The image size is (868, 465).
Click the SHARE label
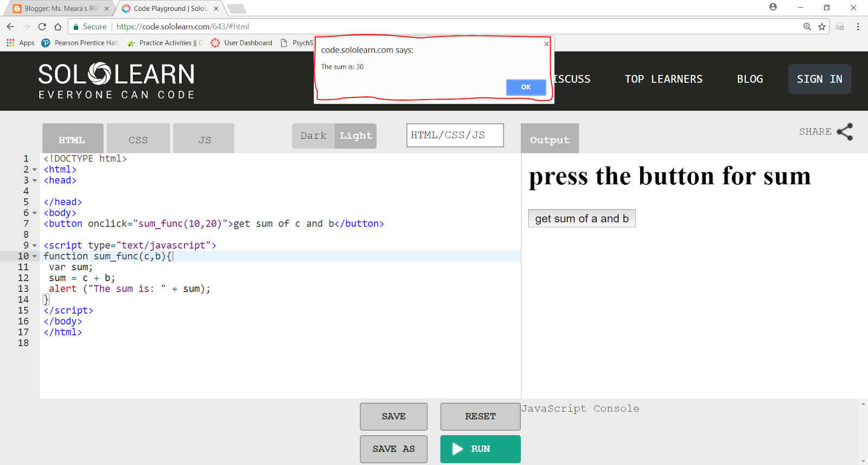tap(815, 132)
